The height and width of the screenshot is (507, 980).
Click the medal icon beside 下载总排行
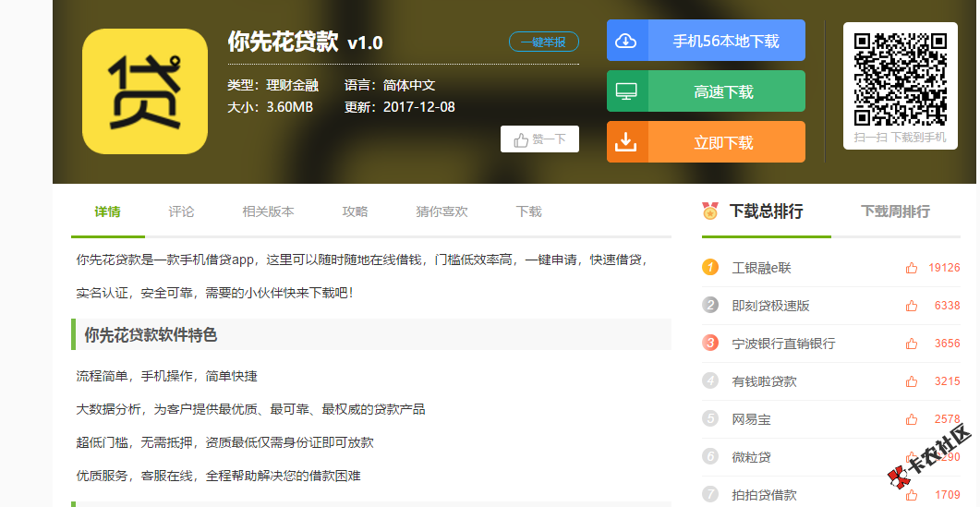point(710,211)
